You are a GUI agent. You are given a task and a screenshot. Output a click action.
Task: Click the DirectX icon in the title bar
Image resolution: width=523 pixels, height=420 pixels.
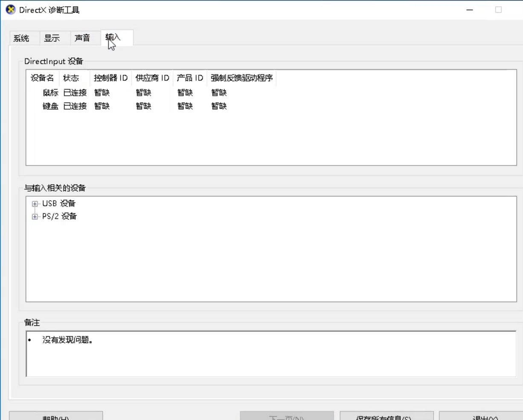[x=10, y=9]
